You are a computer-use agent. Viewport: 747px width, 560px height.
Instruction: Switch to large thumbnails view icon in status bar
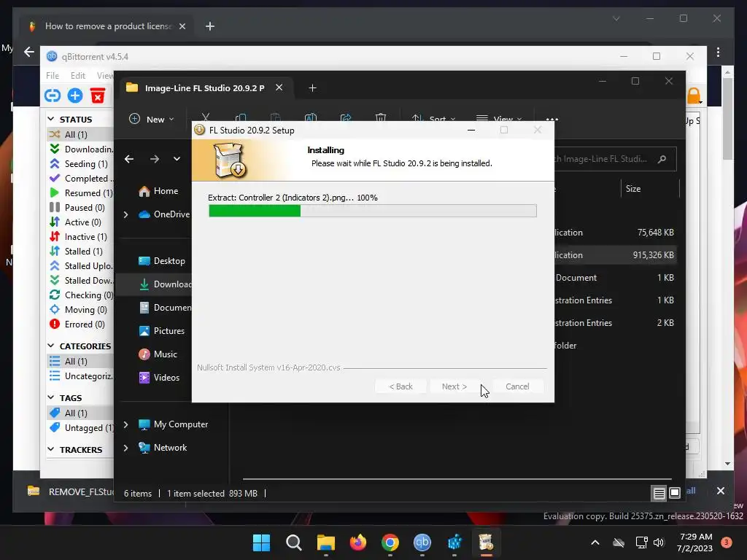pos(675,494)
